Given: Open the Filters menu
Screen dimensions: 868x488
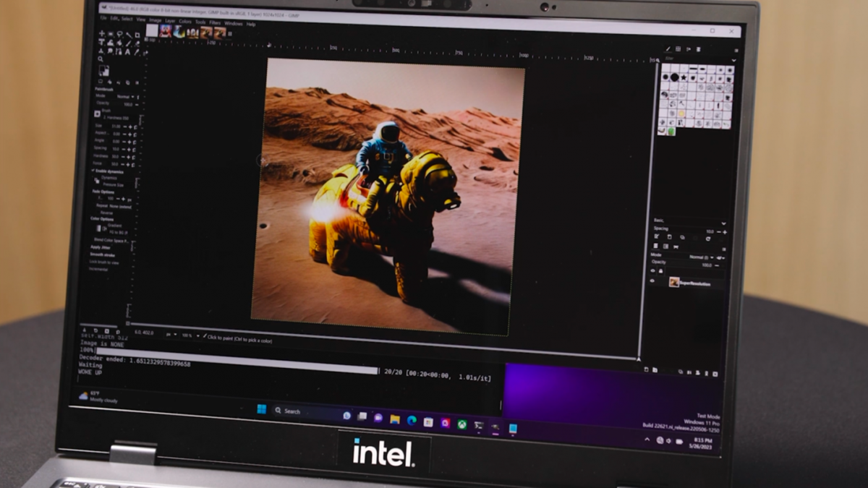Looking at the screenshot, I should coord(215,22).
